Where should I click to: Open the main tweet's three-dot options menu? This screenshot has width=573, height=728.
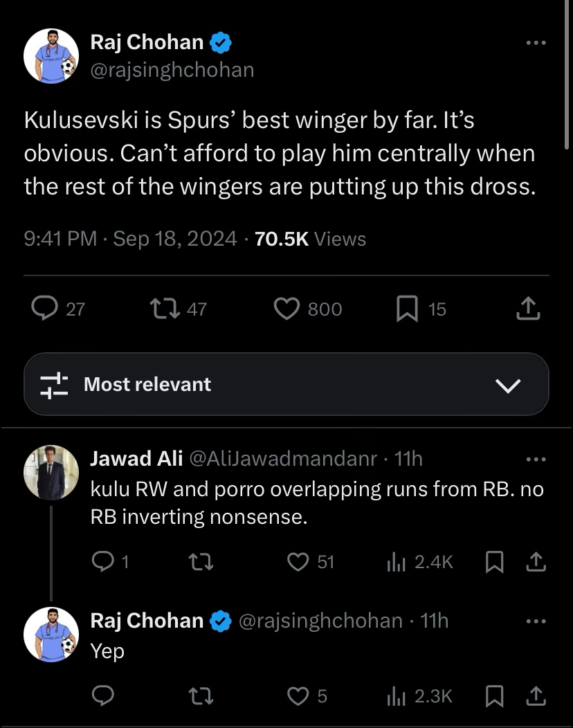[x=536, y=43]
